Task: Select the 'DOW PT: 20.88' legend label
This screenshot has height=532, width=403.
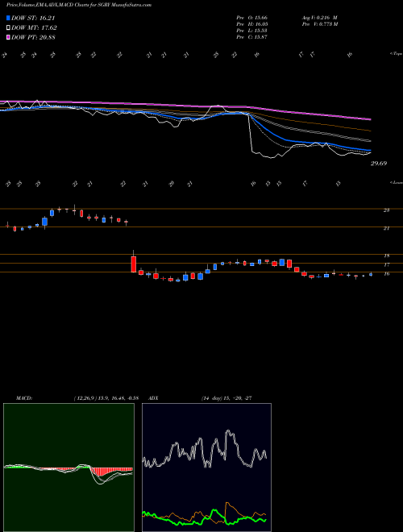Action: pyautogui.click(x=33, y=37)
